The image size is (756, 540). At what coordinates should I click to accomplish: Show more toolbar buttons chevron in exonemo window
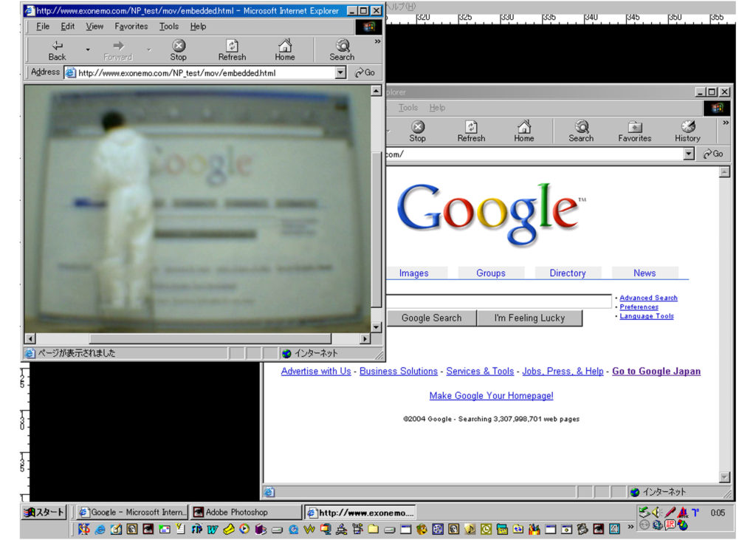(x=377, y=41)
